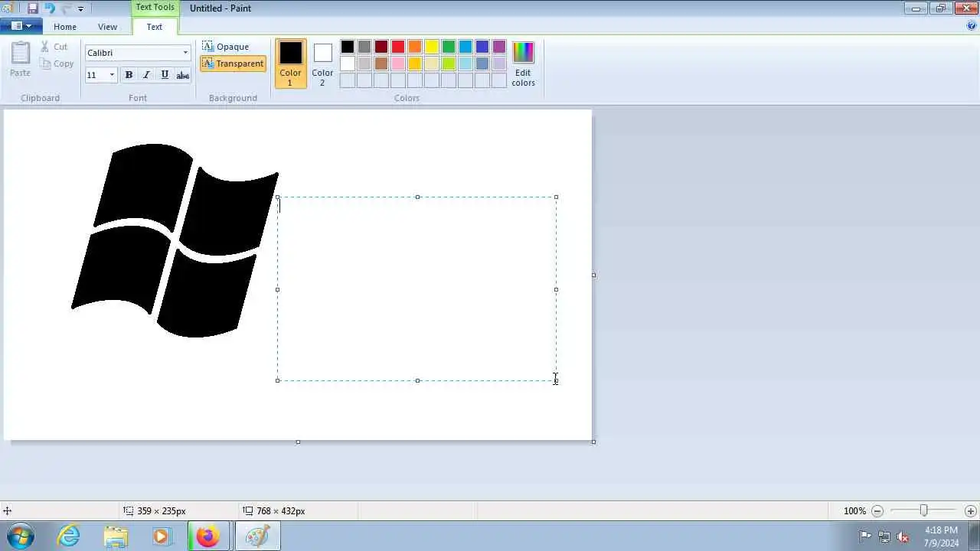
Task: Open Edit colors dialog
Action: tap(523, 64)
